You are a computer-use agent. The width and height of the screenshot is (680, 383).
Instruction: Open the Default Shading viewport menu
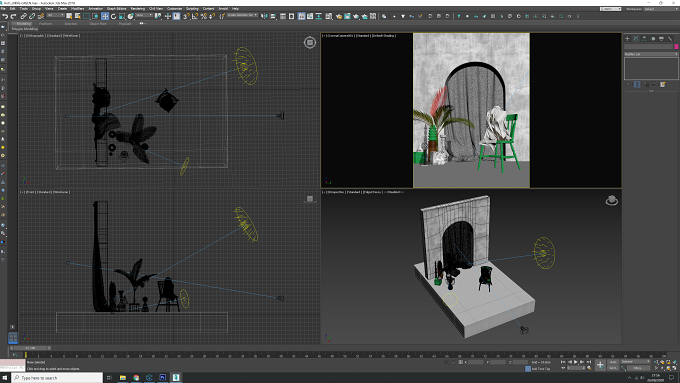[x=383, y=36]
